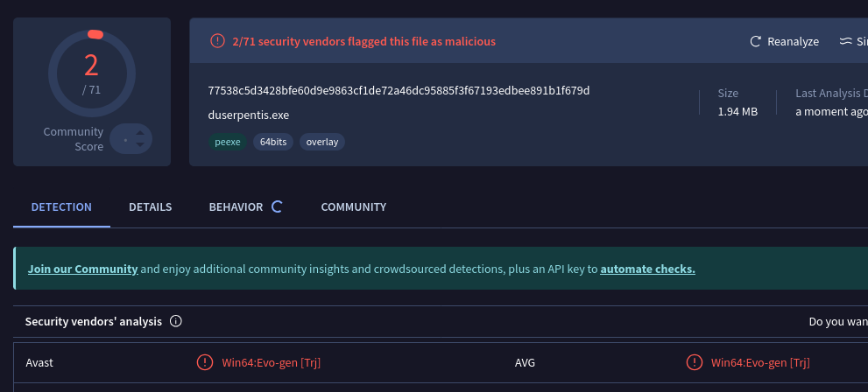
Task: Select the Community tab
Action: point(353,207)
